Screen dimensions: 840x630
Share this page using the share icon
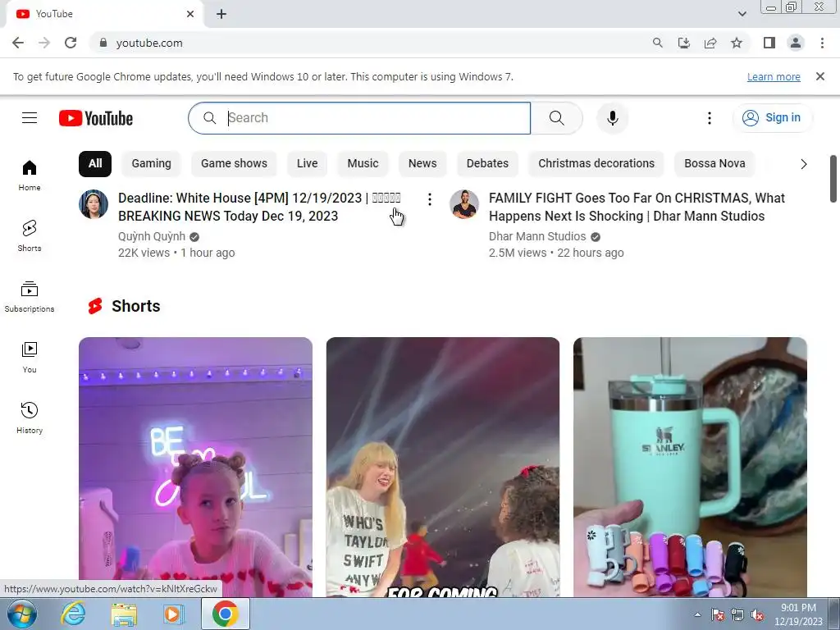[710, 43]
